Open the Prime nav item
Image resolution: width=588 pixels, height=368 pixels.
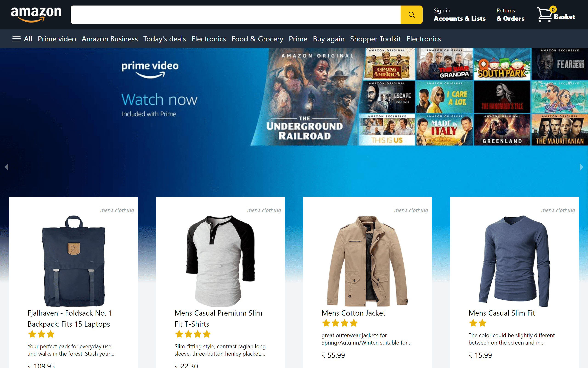[298, 39]
